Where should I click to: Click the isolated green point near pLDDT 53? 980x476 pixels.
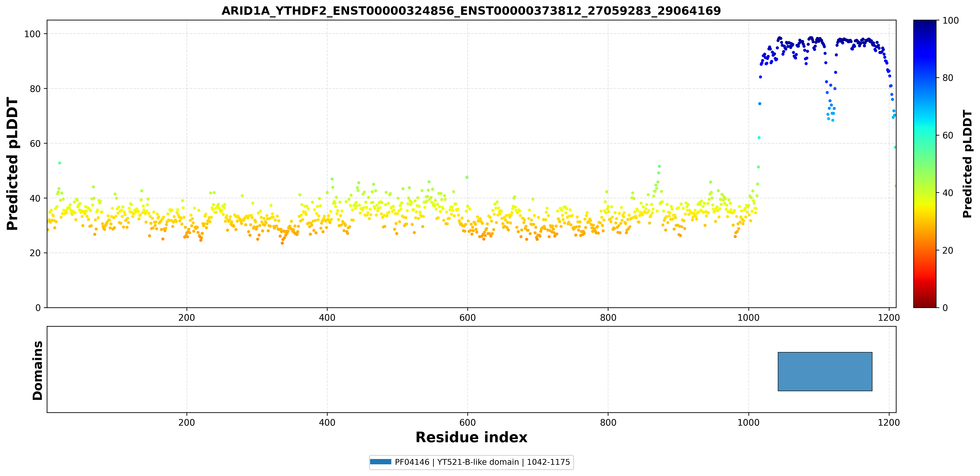coord(59,163)
